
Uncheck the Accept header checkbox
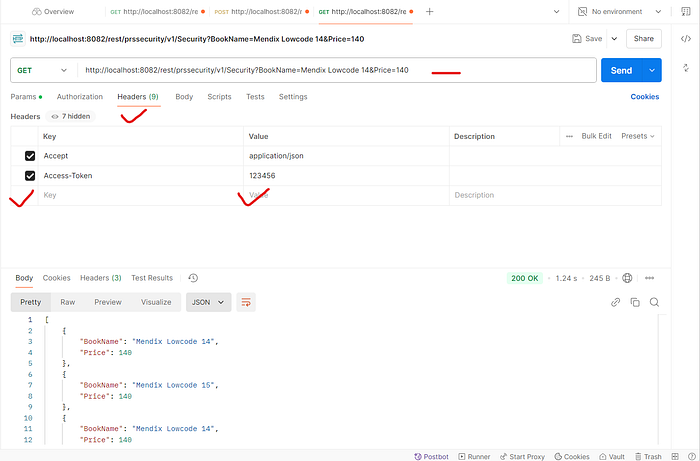pos(30,156)
